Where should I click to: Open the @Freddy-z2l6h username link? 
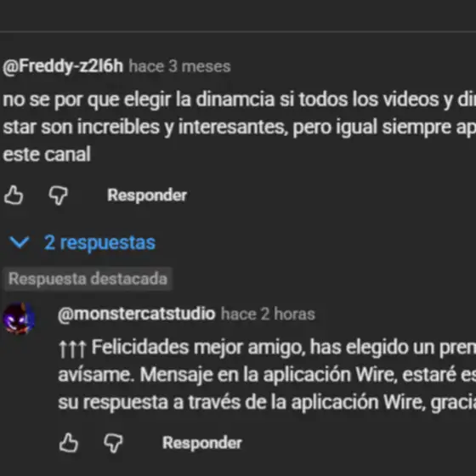coord(63,66)
